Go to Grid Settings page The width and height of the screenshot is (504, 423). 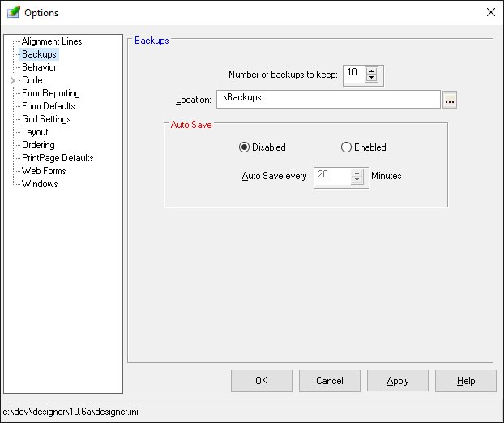(x=46, y=119)
